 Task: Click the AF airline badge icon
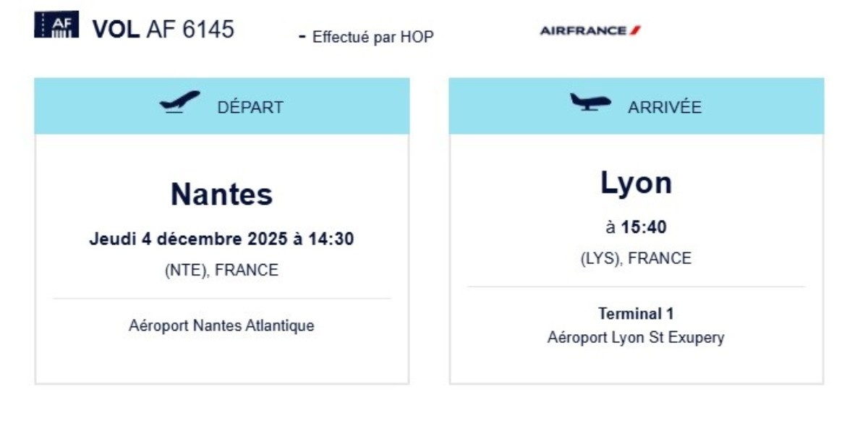click(x=56, y=25)
